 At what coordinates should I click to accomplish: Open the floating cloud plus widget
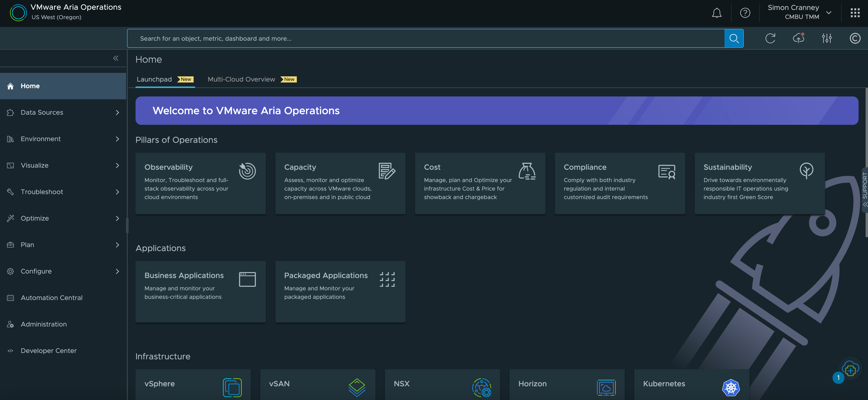(x=850, y=369)
